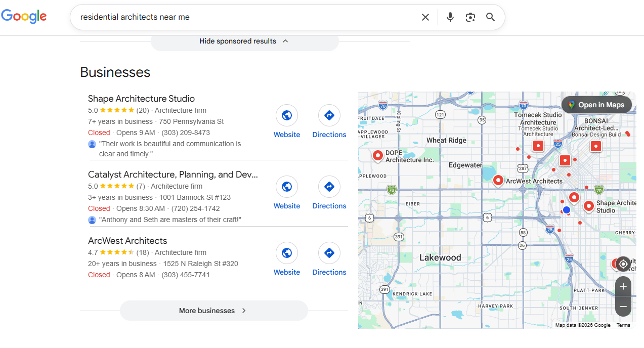Clear the search box text
644x348 pixels.
425,17
